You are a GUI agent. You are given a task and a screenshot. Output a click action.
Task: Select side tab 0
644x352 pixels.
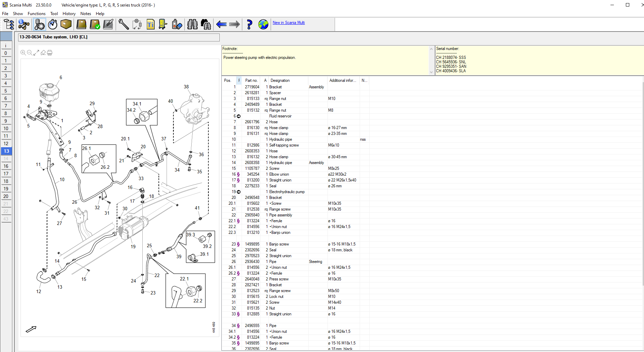pyautogui.click(x=6, y=53)
